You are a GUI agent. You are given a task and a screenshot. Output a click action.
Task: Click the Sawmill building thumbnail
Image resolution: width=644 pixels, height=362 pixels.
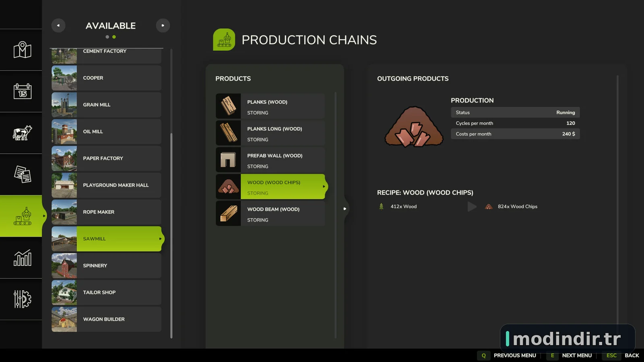point(64,239)
